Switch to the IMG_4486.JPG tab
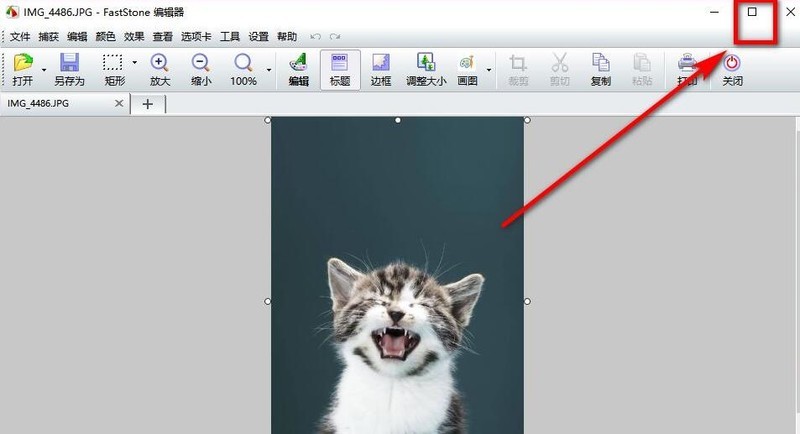This screenshot has height=434, width=800. [x=55, y=103]
